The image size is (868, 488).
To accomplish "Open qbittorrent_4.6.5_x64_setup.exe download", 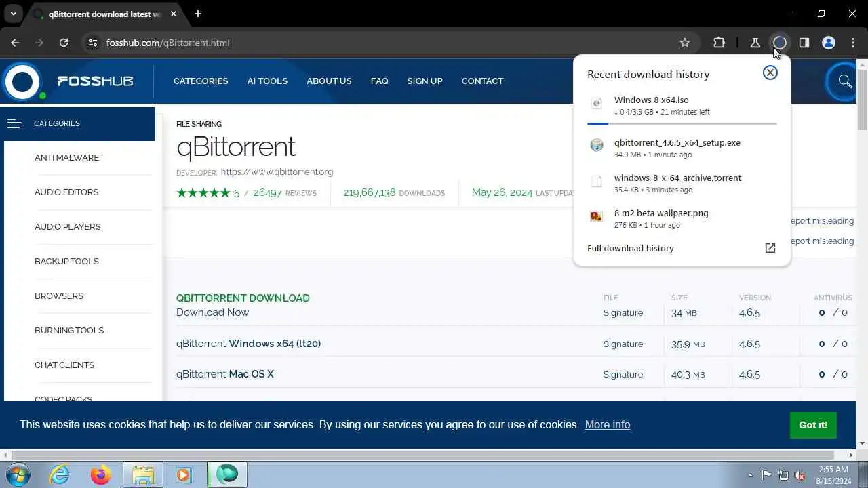I will coord(682,148).
